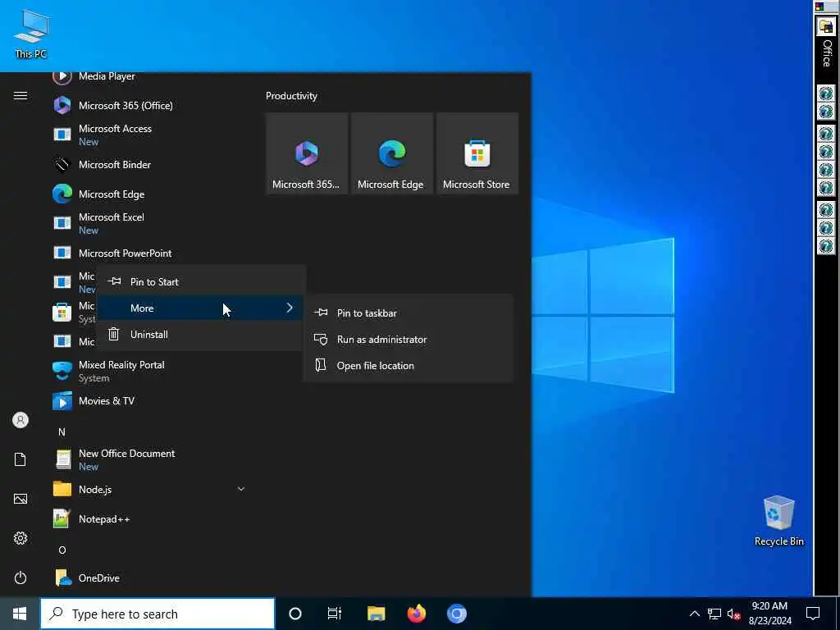Screen dimensions: 840x630
Task: Open File Explorer from the taskbar
Action: (376, 614)
